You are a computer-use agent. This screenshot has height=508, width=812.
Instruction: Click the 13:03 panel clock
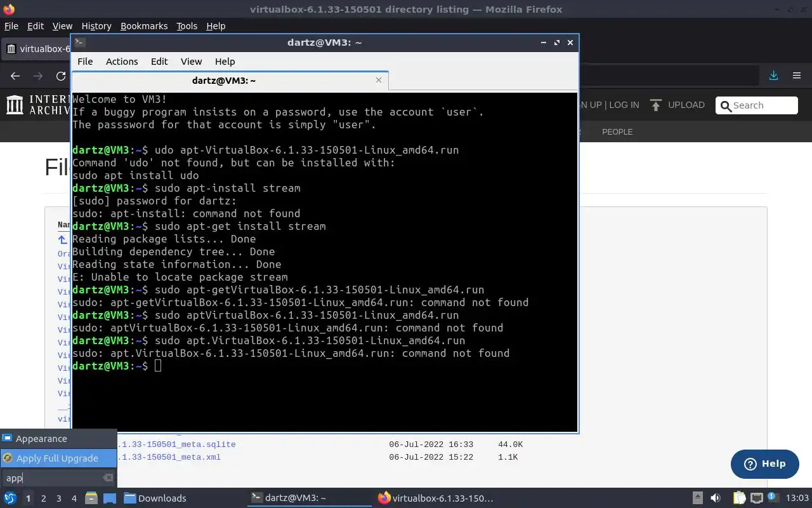pyautogui.click(x=797, y=498)
